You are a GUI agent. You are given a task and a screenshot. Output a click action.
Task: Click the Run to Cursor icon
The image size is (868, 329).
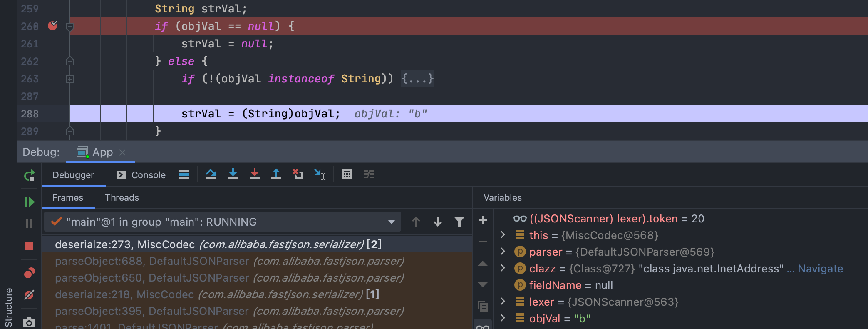coord(320,174)
